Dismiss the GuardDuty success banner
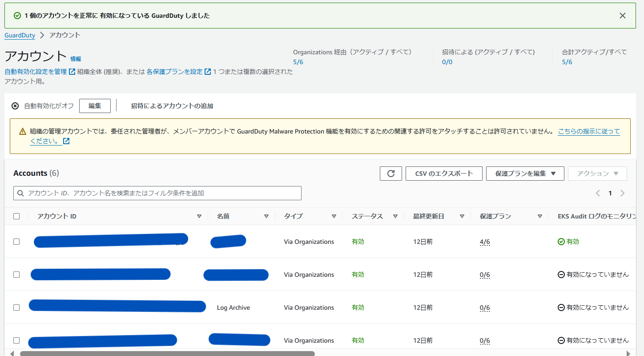Screen dimensions: 644x356 (623, 15)
